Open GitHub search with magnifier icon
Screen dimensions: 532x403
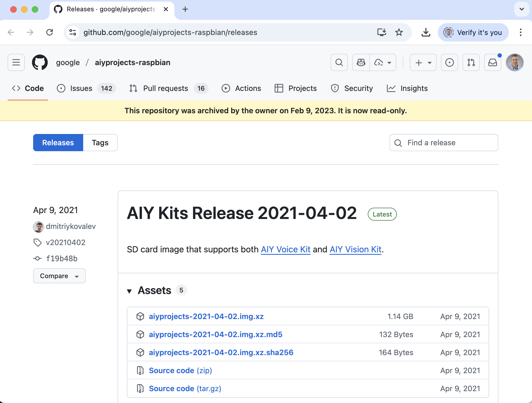339,62
